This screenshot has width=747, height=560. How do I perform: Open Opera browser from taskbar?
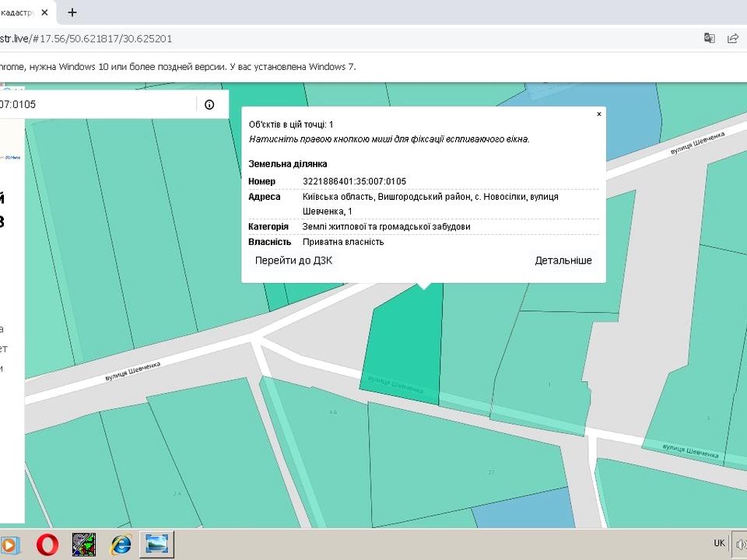click(47, 544)
